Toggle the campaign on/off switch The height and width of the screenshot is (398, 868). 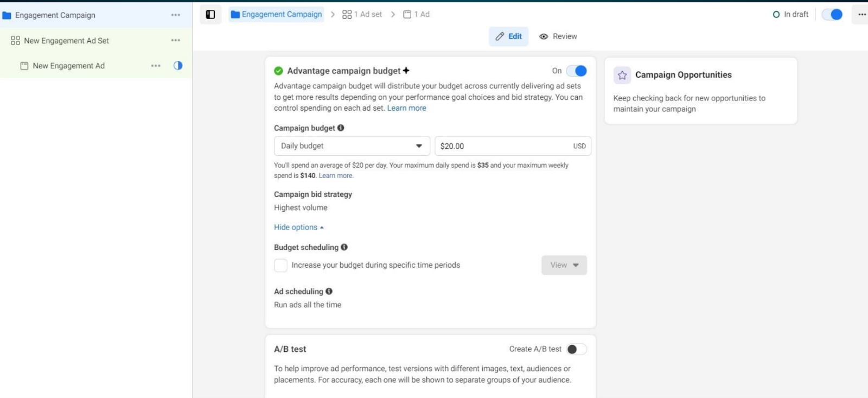(832, 15)
